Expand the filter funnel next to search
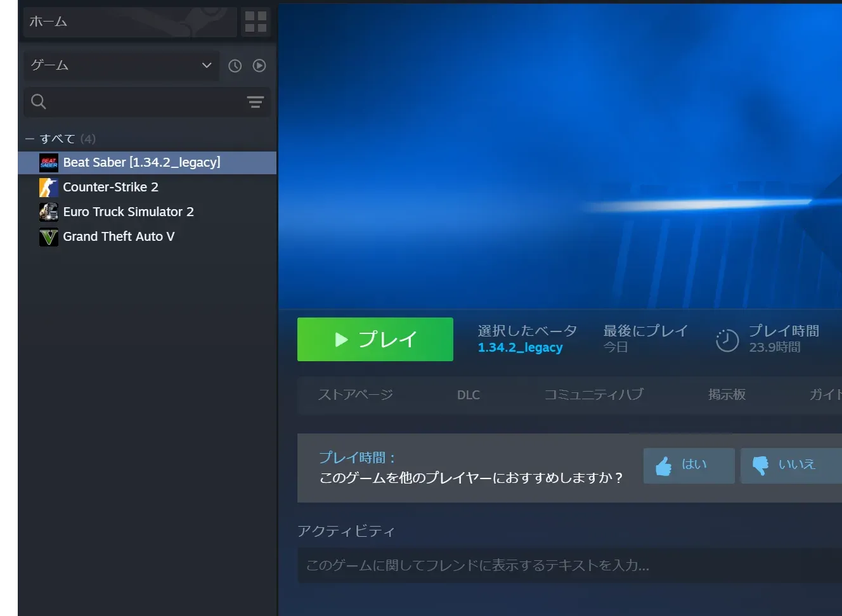The width and height of the screenshot is (842, 616). pos(256,102)
